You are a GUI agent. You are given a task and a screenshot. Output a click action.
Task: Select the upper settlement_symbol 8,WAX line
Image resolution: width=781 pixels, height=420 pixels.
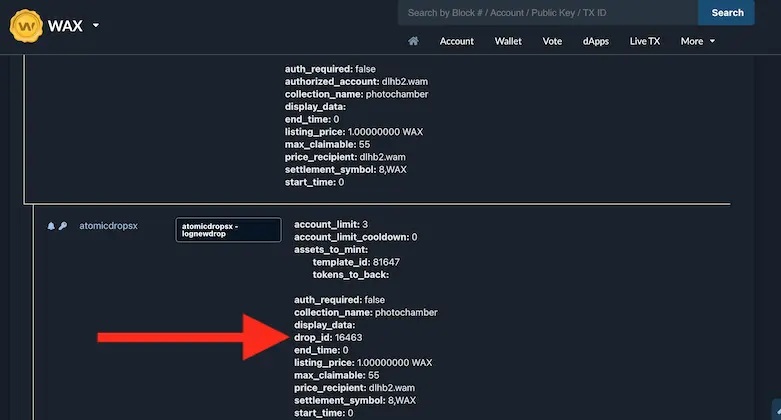(x=345, y=169)
